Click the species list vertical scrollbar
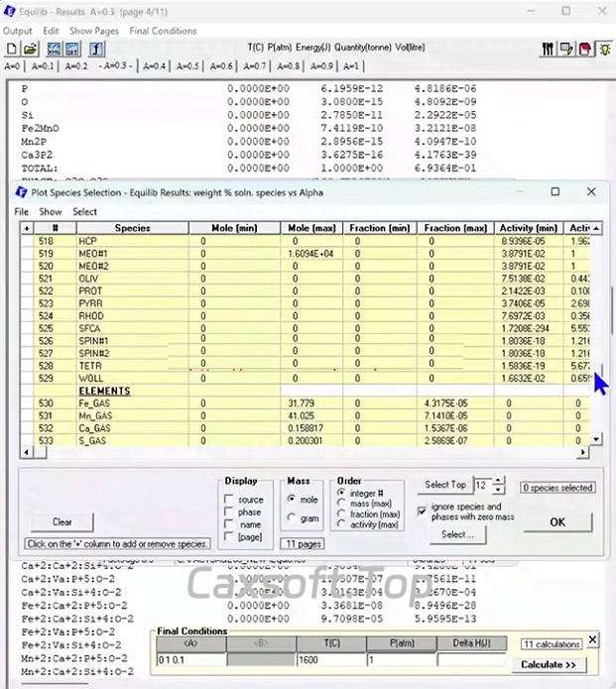This screenshot has width=616, height=689. (595, 327)
